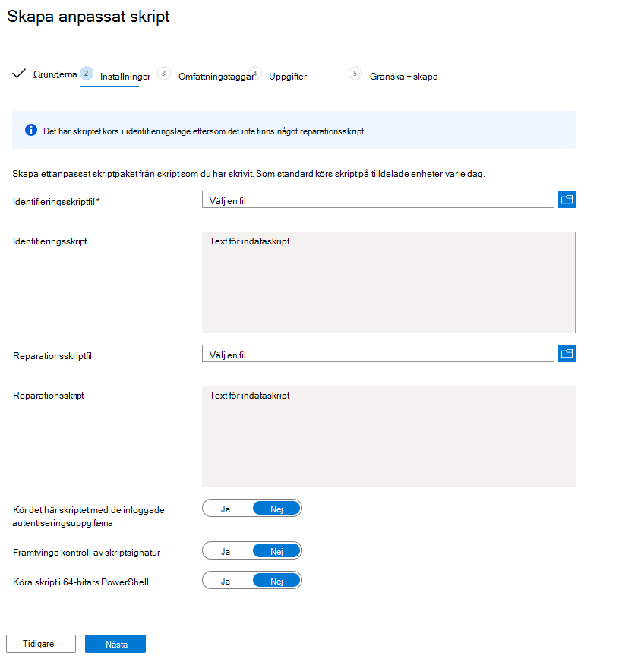This screenshot has width=644, height=662.
Task: Click the Identifieringsskript label
Action: coord(50,241)
